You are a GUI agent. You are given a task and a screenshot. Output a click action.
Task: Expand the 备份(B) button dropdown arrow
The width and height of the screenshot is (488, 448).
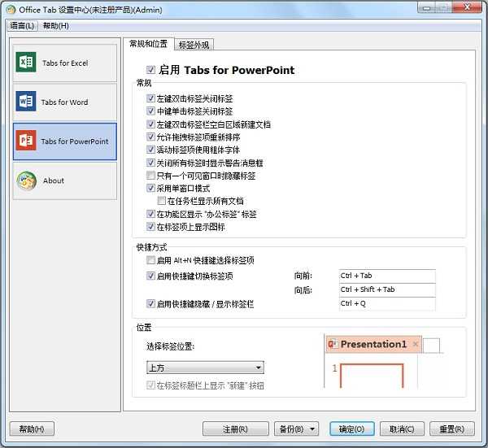point(312,429)
